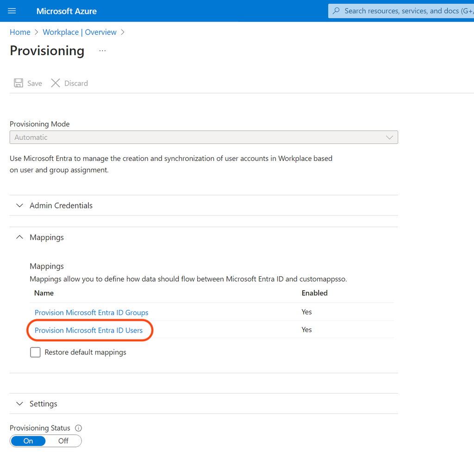Click the Discard X icon
This screenshot has height=476, width=474.
click(55, 83)
